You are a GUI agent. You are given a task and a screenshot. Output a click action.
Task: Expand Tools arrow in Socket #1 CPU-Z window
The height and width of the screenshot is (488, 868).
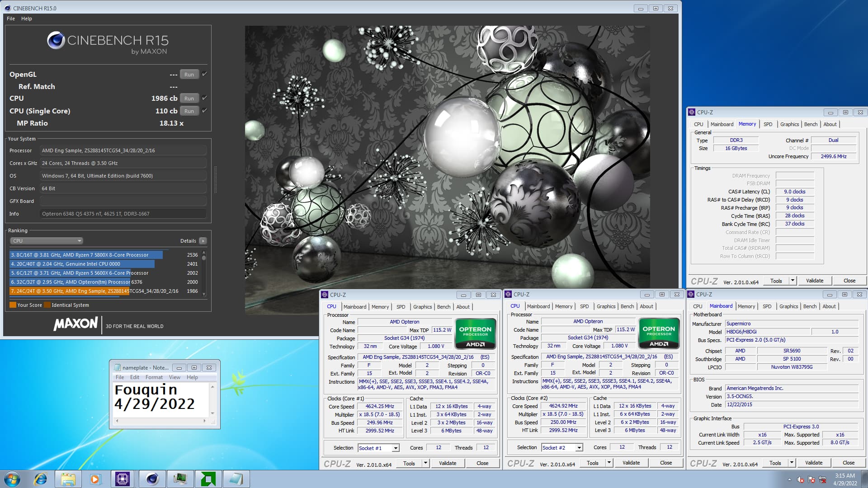click(425, 463)
